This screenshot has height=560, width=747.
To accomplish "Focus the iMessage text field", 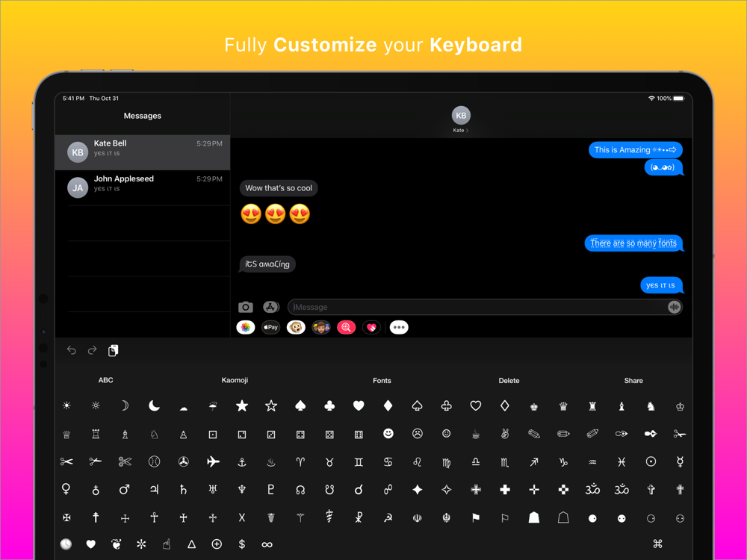I will 485,307.
